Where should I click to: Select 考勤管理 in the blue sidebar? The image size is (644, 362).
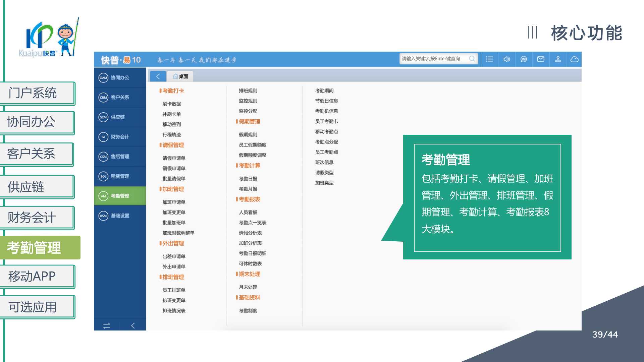(120, 196)
